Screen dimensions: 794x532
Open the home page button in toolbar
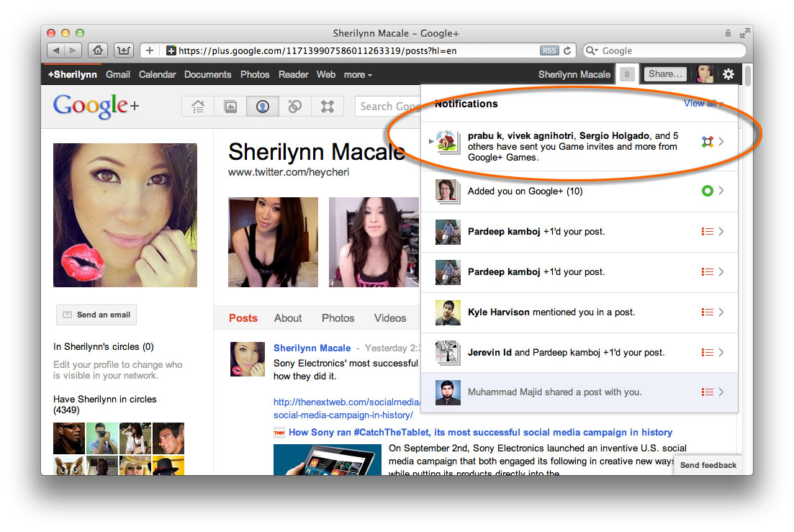[98, 50]
